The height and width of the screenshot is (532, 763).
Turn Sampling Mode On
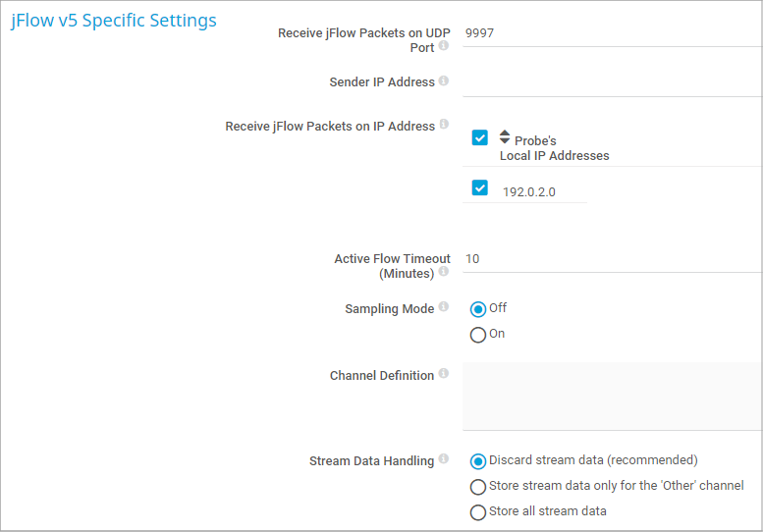(x=478, y=335)
